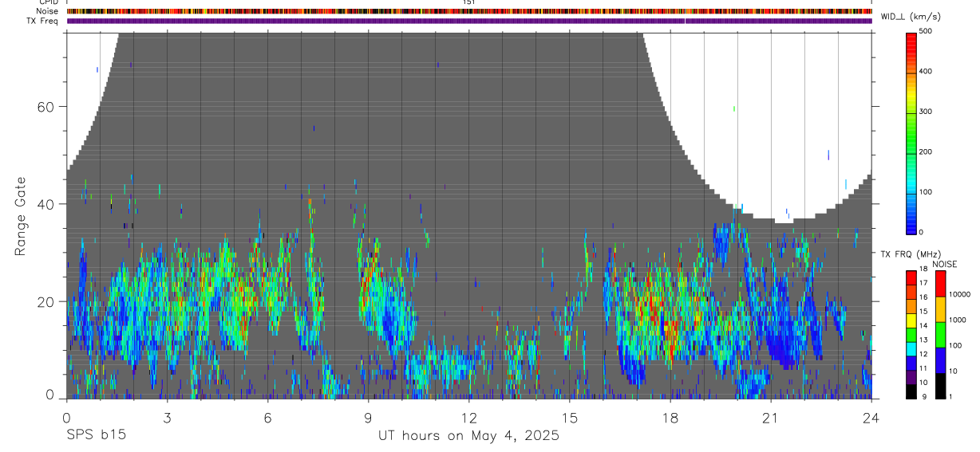Screen dimensions: 980x452
Task: Click x-axis hour tick label '9'
Action: tap(368, 417)
